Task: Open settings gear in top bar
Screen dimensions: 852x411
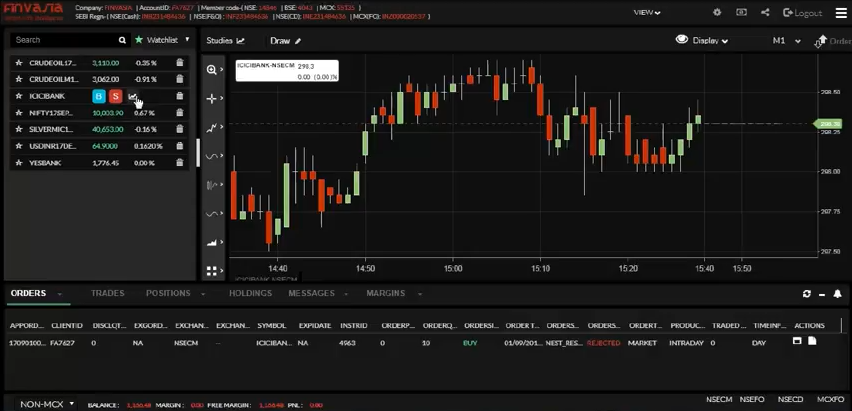Action: 717,12
